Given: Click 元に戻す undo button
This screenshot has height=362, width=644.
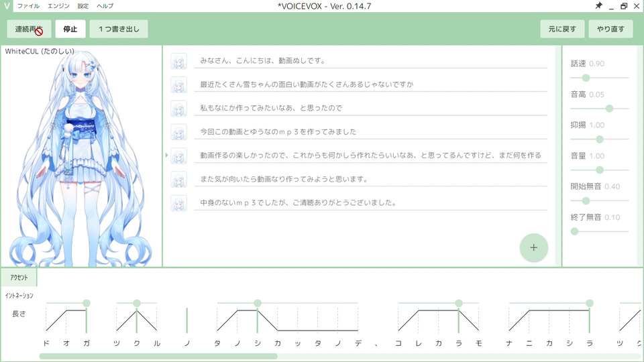Looking at the screenshot, I should [x=562, y=29].
